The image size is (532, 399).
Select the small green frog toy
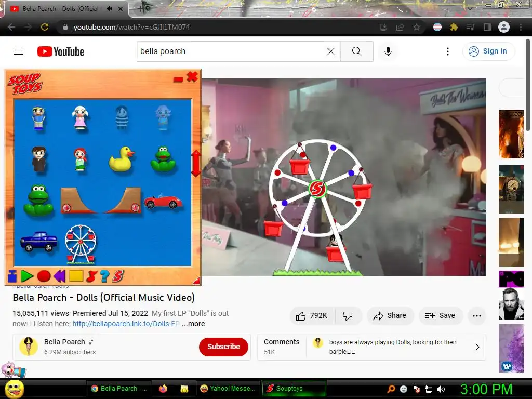[163, 159]
